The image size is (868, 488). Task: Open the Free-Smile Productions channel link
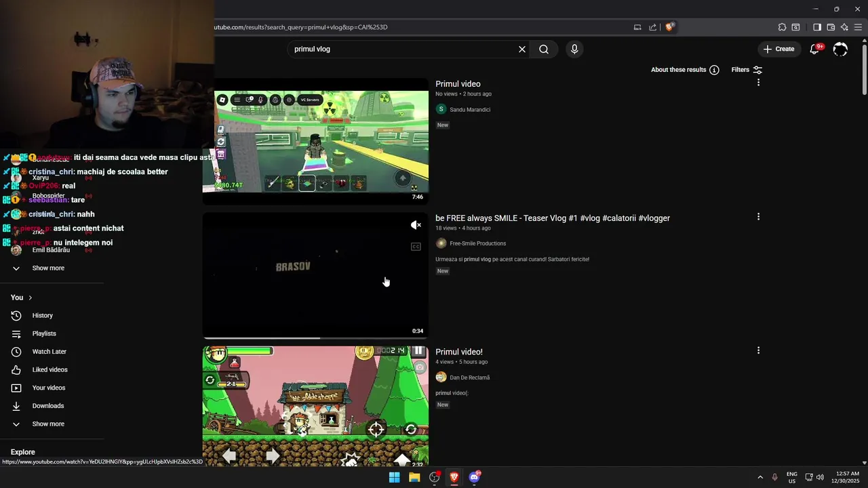coord(477,243)
